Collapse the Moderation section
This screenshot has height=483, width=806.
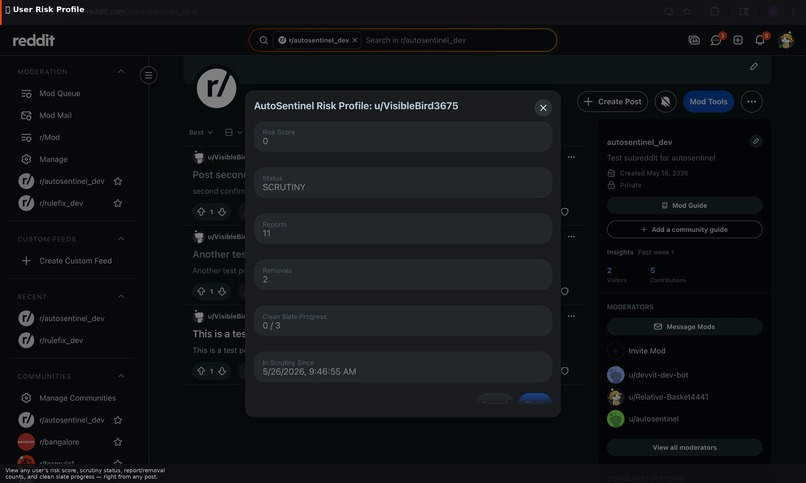coord(121,71)
